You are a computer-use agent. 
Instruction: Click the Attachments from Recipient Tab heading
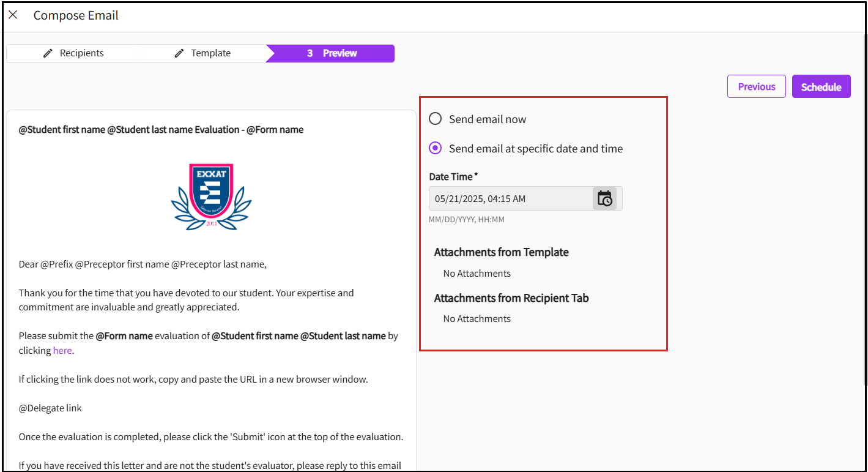511,298
